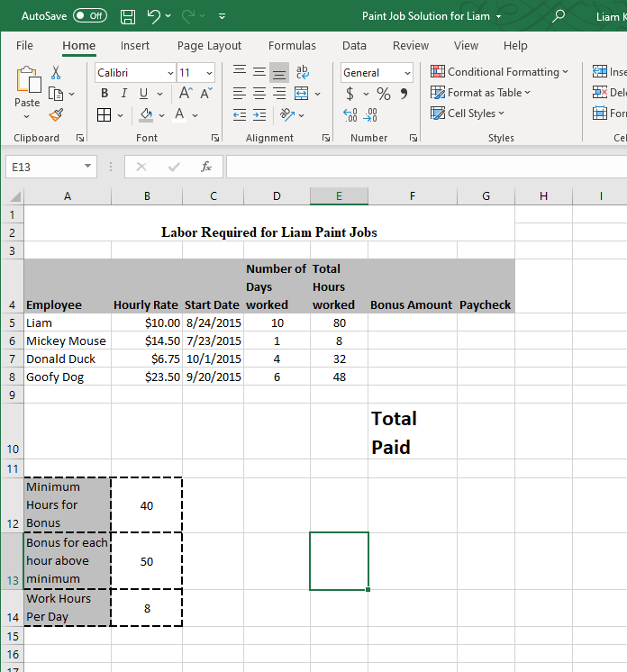
Task: Decrease font size with smaller A icon
Action: coord(206,93)
